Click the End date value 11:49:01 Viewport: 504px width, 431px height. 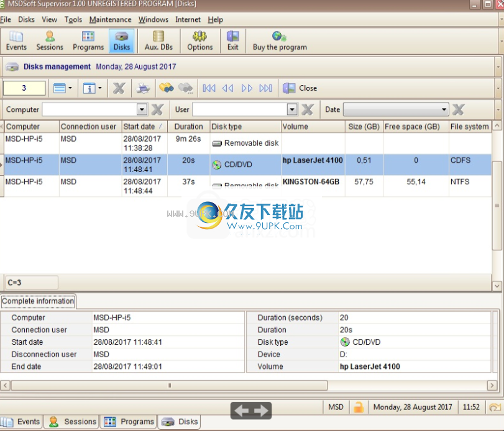coord(128,366)
